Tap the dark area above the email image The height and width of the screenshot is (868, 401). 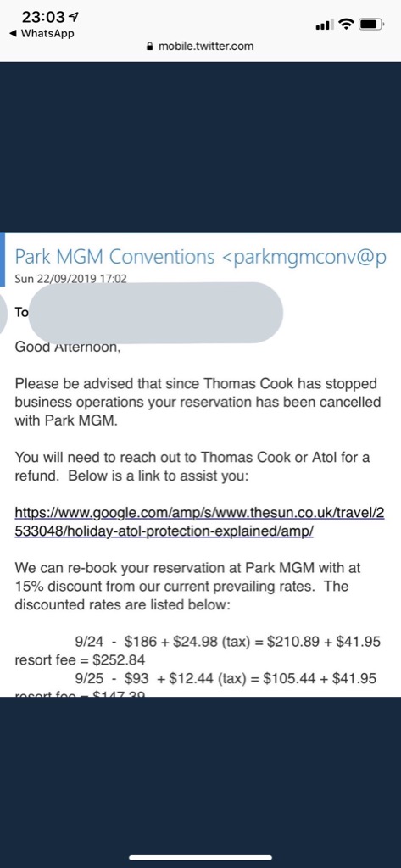tap(200, 147)
